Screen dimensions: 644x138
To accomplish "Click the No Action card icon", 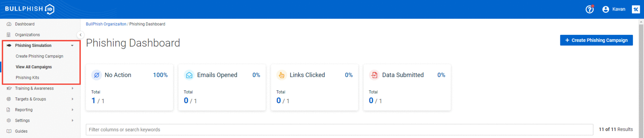I will coord(97,75).
